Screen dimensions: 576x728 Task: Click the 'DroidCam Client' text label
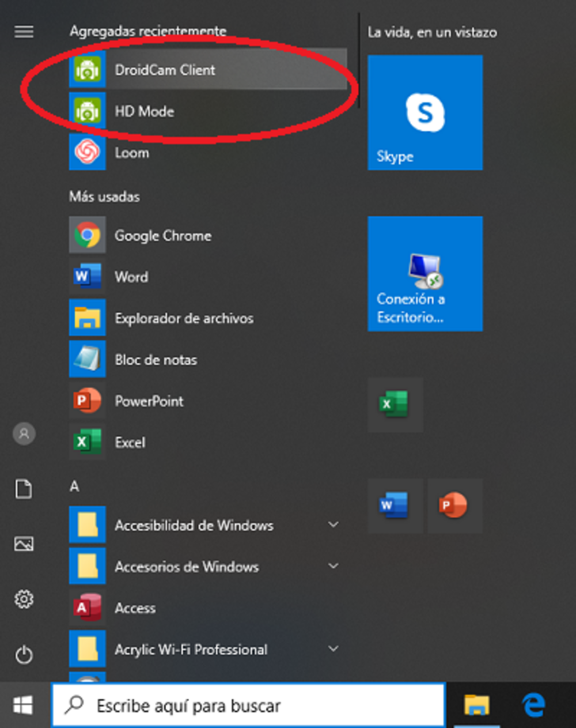pyautogui.click(x=165, y=70)
